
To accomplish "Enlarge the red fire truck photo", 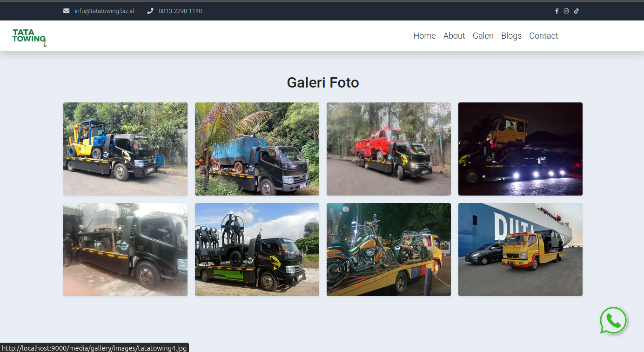I will click(x=389, y=149).
